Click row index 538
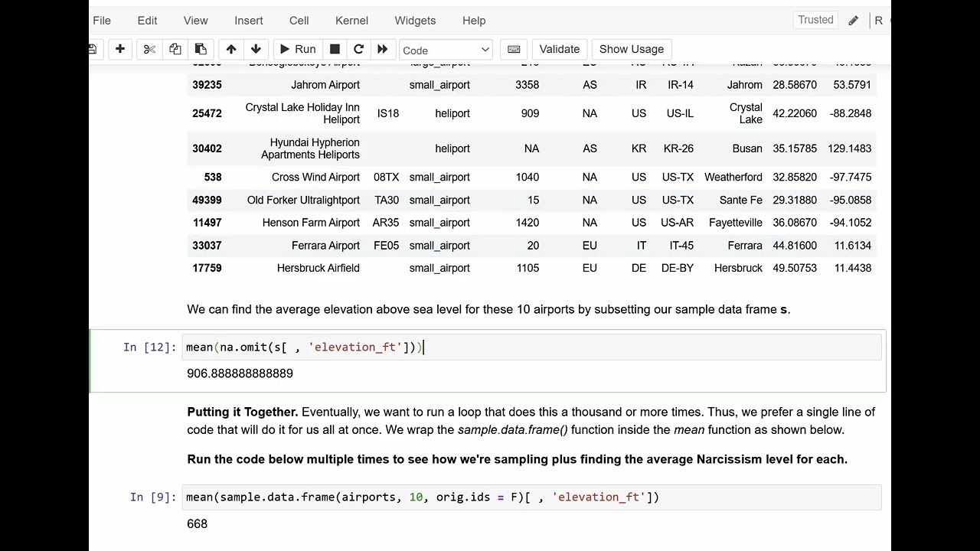The image size is (980, 551). coord(213,177)
